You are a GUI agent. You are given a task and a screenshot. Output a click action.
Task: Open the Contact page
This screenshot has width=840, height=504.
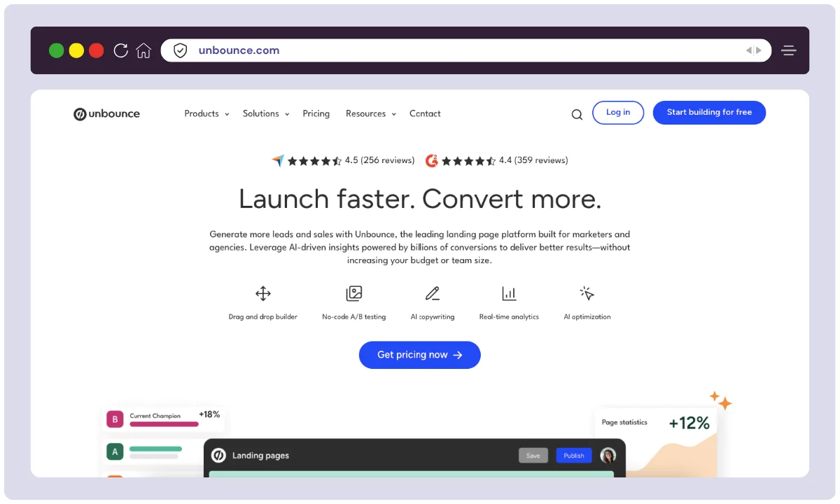[x=425, y=113]
